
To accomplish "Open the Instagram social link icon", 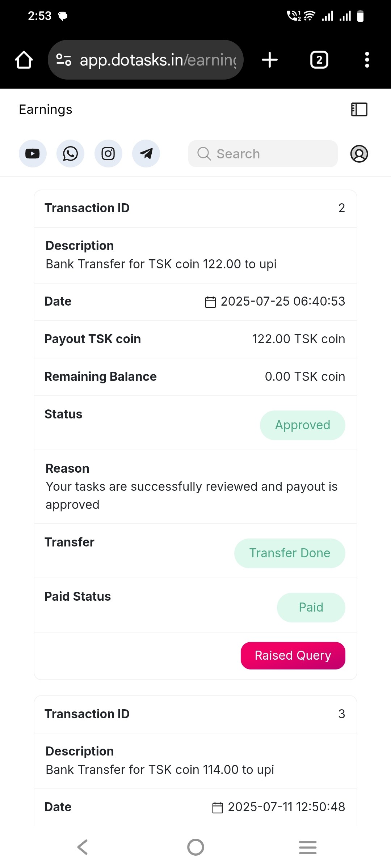I will pyautogui.click(x=108, y=154).
